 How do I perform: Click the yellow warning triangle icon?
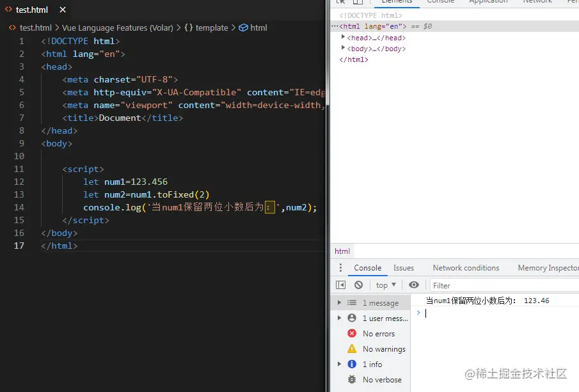(352, 349)
